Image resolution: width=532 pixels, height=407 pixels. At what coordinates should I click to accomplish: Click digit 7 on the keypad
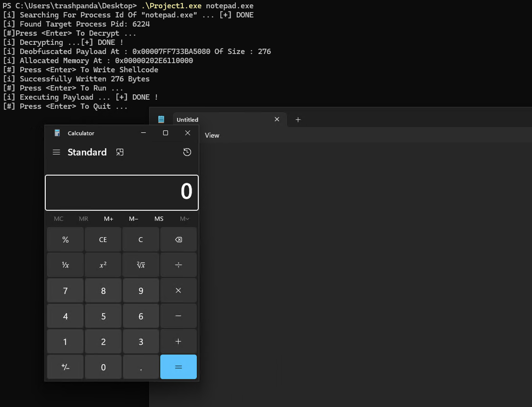(65, 291)
